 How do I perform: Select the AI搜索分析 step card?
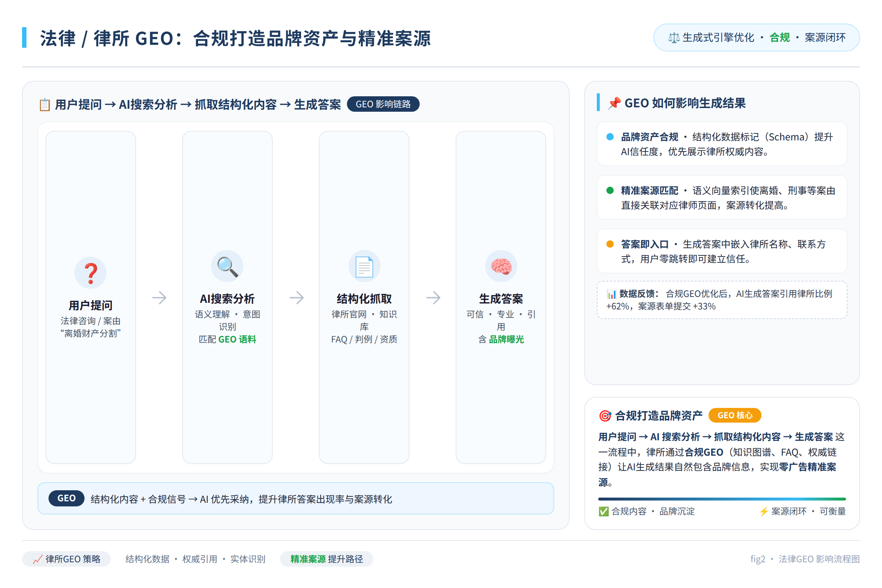tap(227, 297)
